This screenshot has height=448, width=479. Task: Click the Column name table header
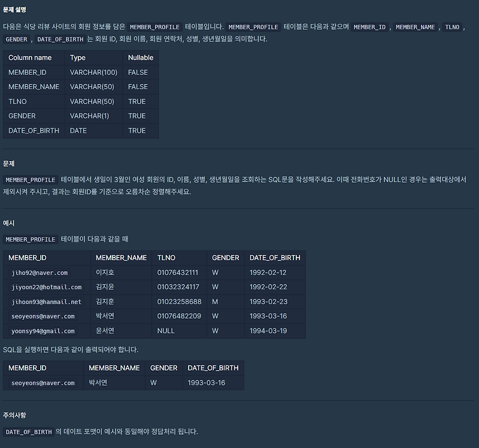click(30, 57)
